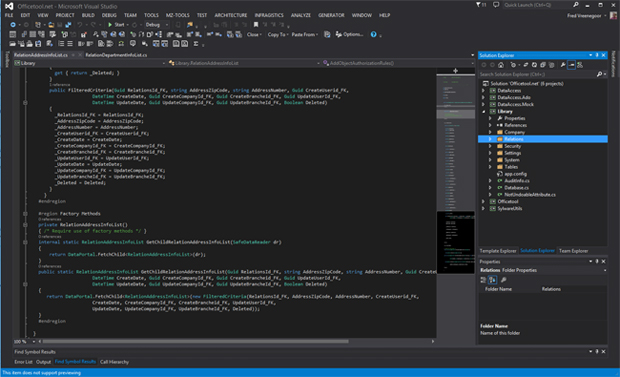
Task: Click the wrench Properties icon in Solution Explorer
Action: 563,65
